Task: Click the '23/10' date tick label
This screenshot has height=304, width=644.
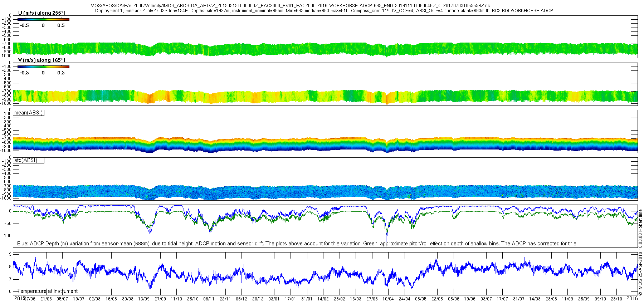Action: point(616,299)
